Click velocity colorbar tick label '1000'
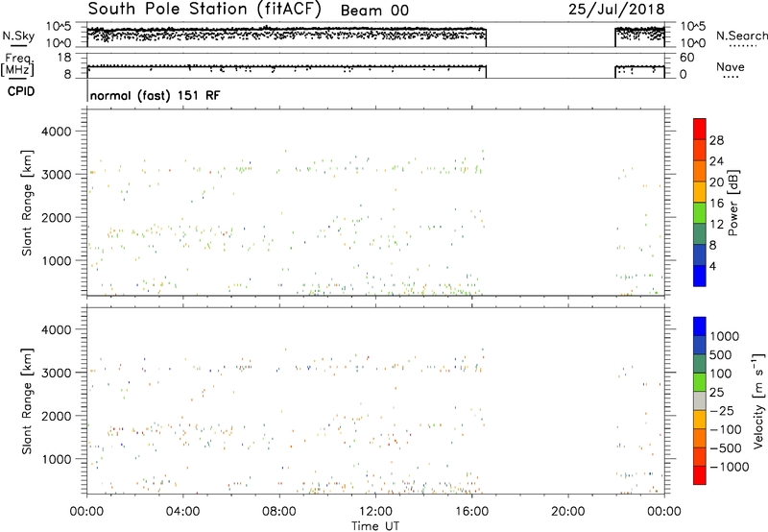Image resolution: width=768 pixels, height=532 pixels. [725, 336]
